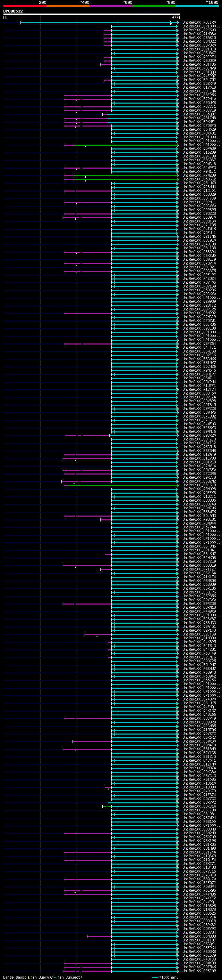Click hit label UniRef100_A4TW16
The image size is (222, 980).
pyautogui.click(x=199, y=229)
